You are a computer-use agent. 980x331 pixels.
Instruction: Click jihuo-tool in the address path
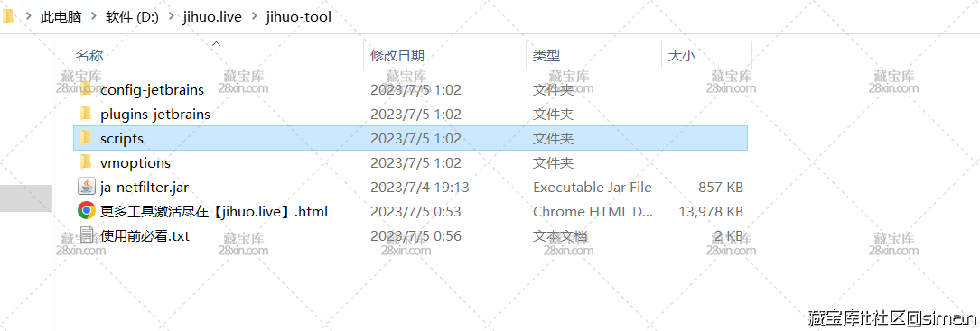point(298,17)
